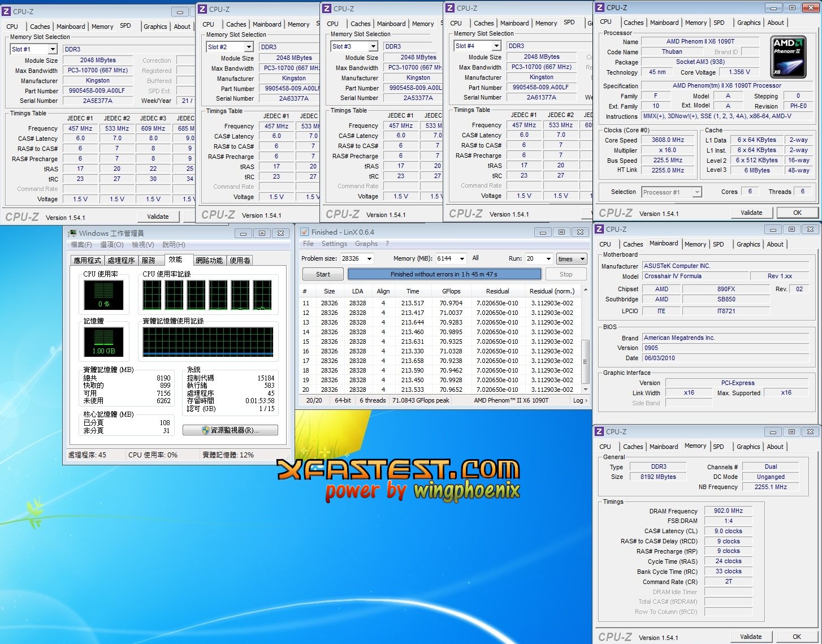Viewport: 822px width, 644px height.
Task: Open the '?' help menu in LinX
Action: 387,244
